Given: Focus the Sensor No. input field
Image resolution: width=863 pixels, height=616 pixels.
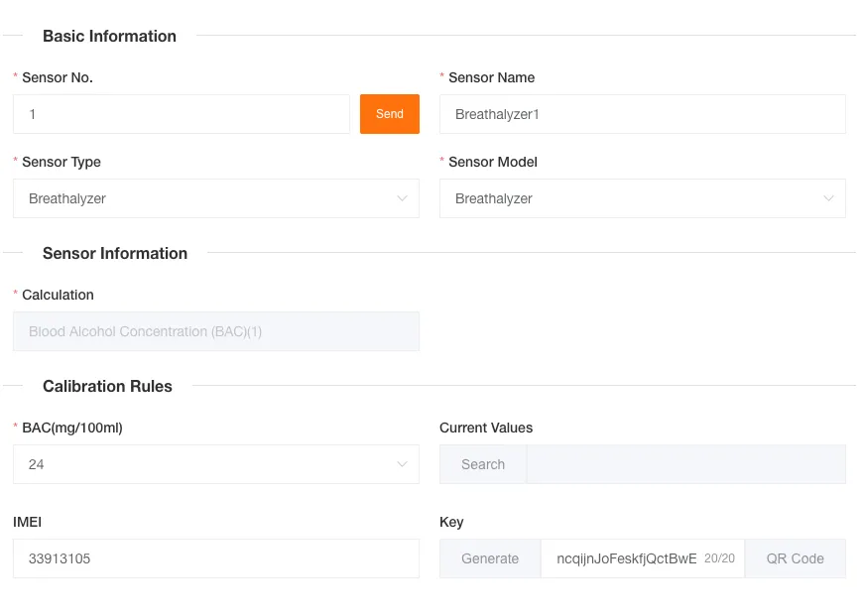Looking at the screenshot, I should tap(182, 114).
